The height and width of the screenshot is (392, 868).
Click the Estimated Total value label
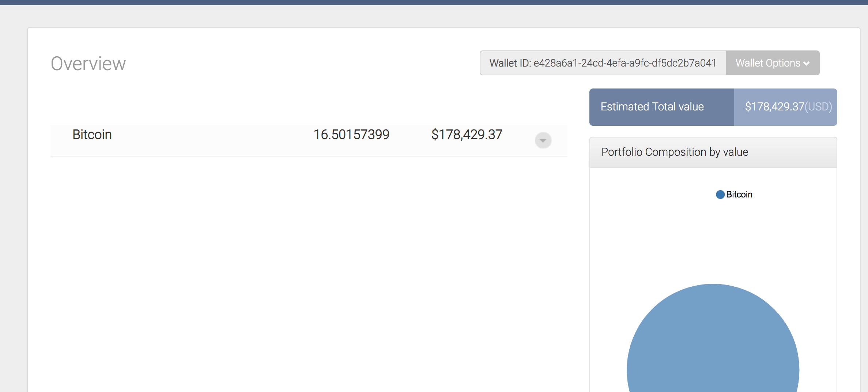[x=652, y=107]
